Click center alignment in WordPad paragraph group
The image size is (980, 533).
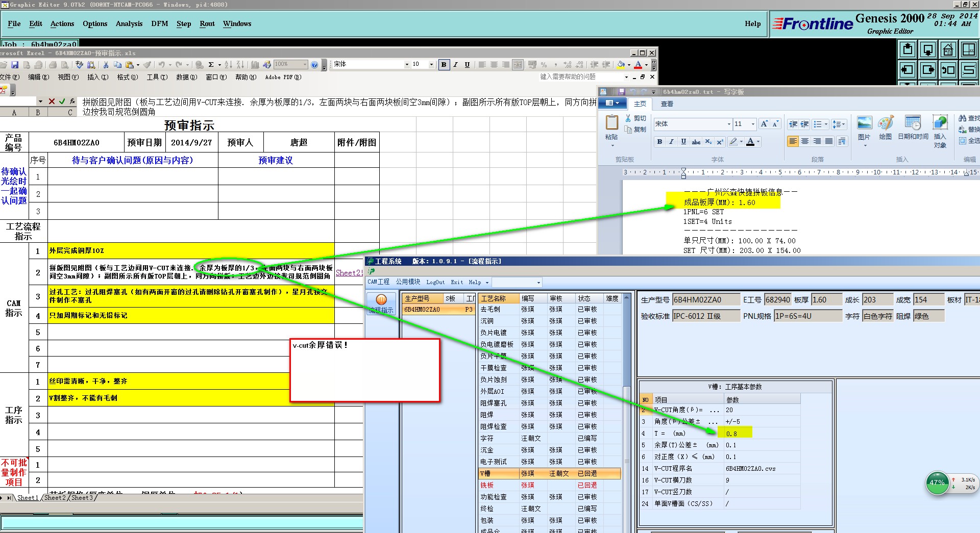[805, 141]
